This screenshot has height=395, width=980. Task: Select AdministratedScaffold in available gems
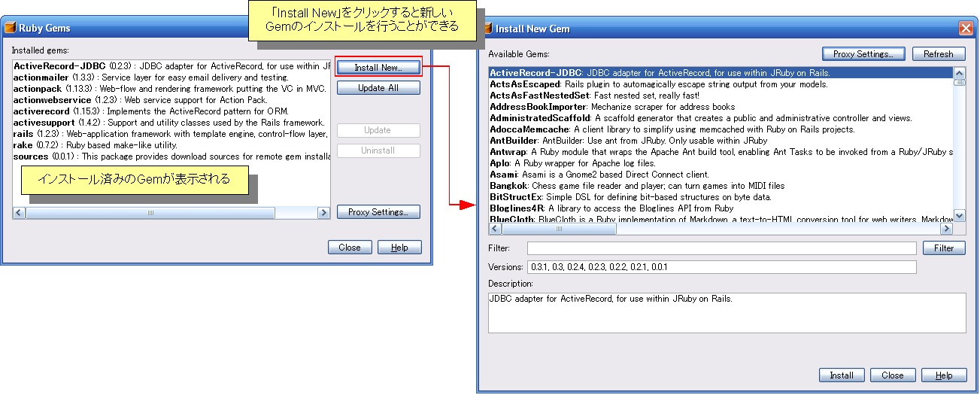[721, 118]
